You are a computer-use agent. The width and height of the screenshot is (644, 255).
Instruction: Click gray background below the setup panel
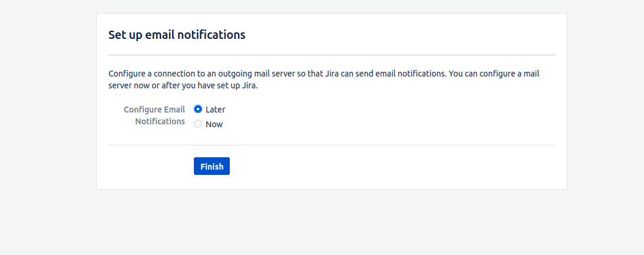coord(331,224)
